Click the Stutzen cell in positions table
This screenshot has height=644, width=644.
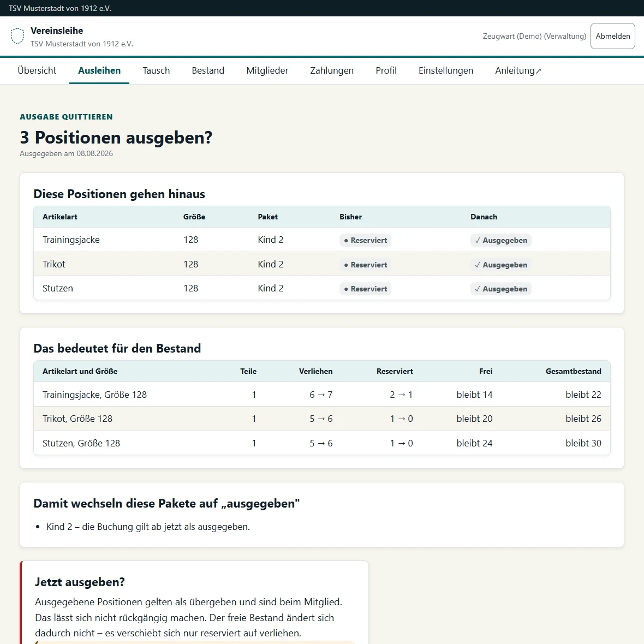pos(58,288)
